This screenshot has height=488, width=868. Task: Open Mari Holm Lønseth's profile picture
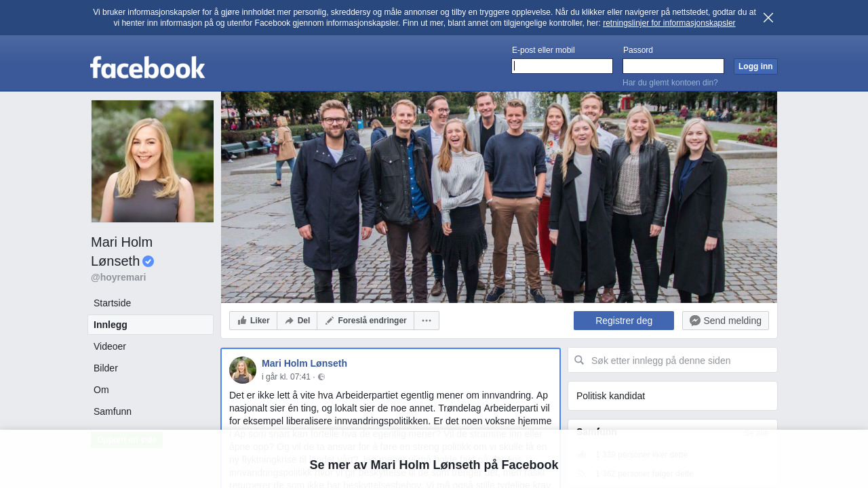153,161
